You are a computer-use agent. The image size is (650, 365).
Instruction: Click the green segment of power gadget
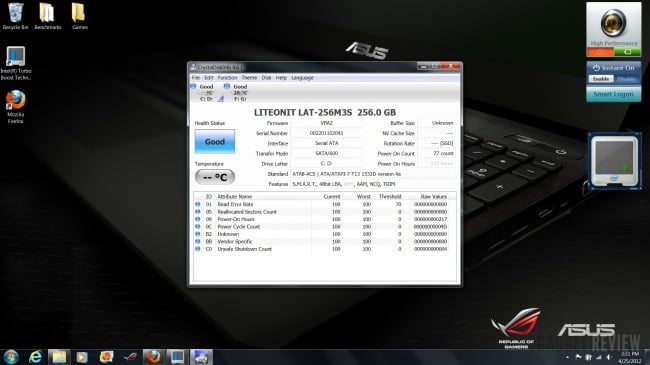[x=627, y=52]
